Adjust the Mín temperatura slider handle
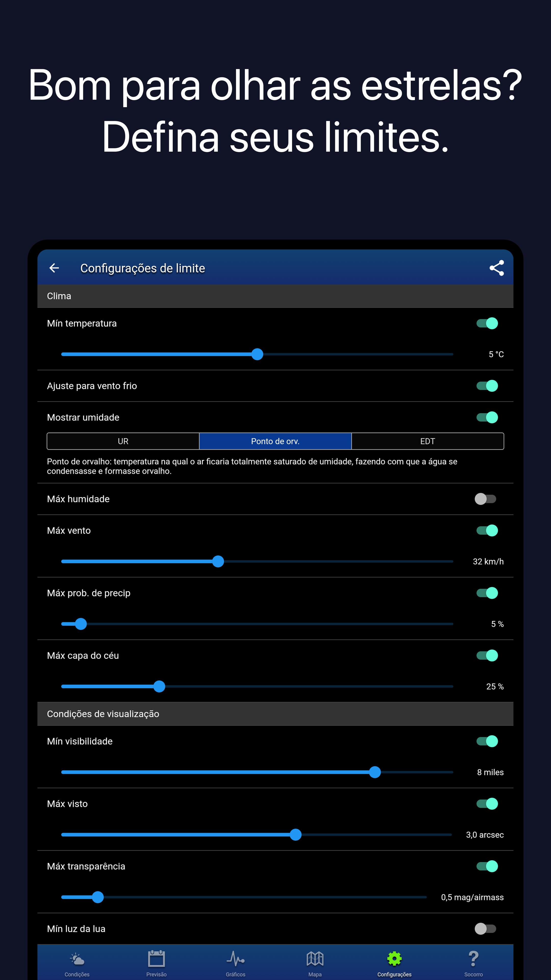Image resolution: width=551 pixels, height=980 pixels. click(257, 354)
